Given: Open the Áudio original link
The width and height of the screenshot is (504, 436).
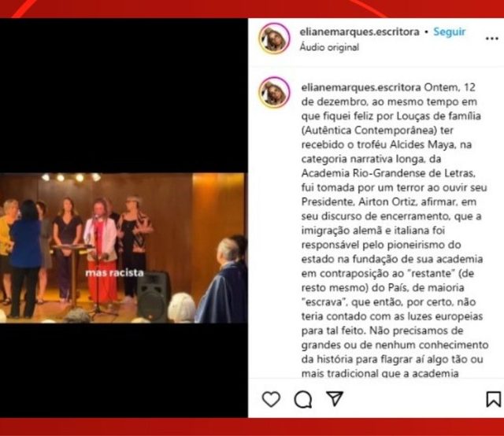Looking at the screenshot, I should tap(329, 47).
